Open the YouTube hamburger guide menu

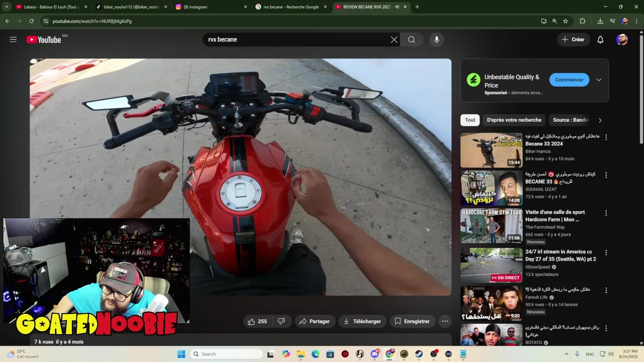coord(13,39)
